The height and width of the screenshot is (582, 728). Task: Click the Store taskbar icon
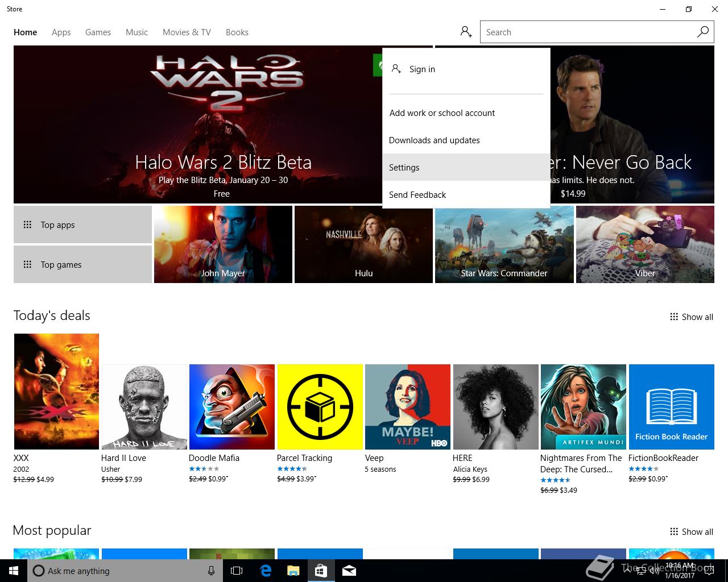click(x=321, y=571)
